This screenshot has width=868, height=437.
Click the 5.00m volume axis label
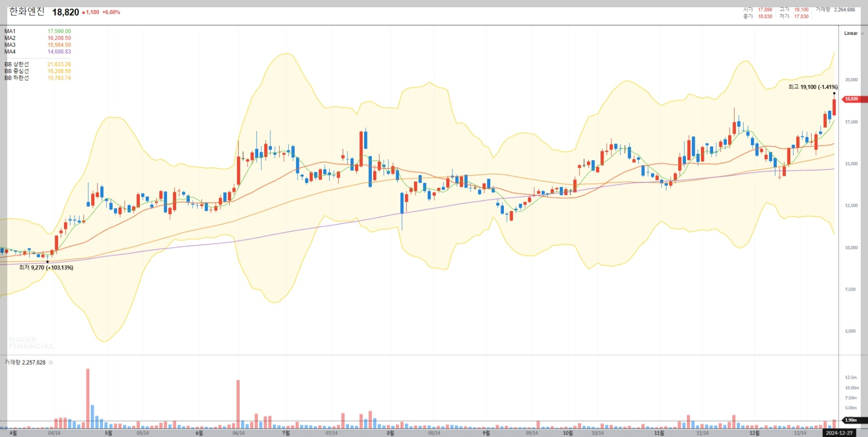coord(851,408)
